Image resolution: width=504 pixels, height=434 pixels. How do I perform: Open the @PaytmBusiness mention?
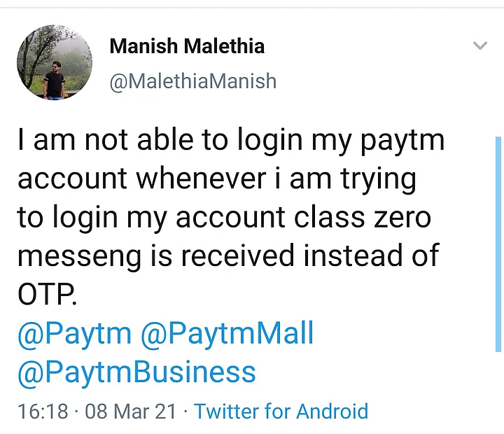point(136,372)
